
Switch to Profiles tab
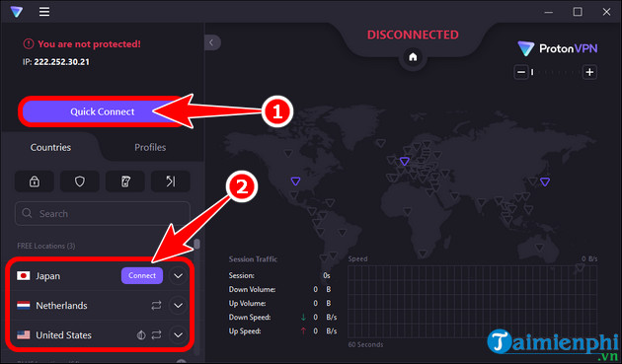[150, 148]
